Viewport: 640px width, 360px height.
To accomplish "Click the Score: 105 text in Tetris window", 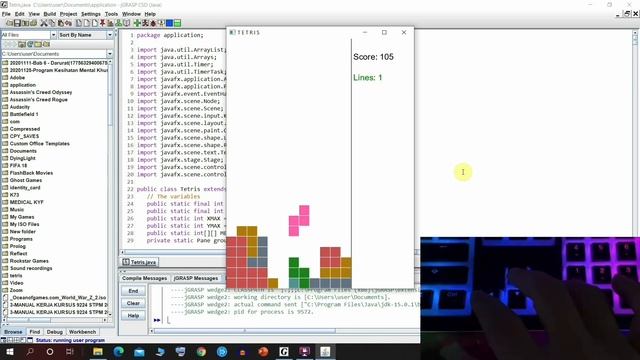I will pos(373,57).
